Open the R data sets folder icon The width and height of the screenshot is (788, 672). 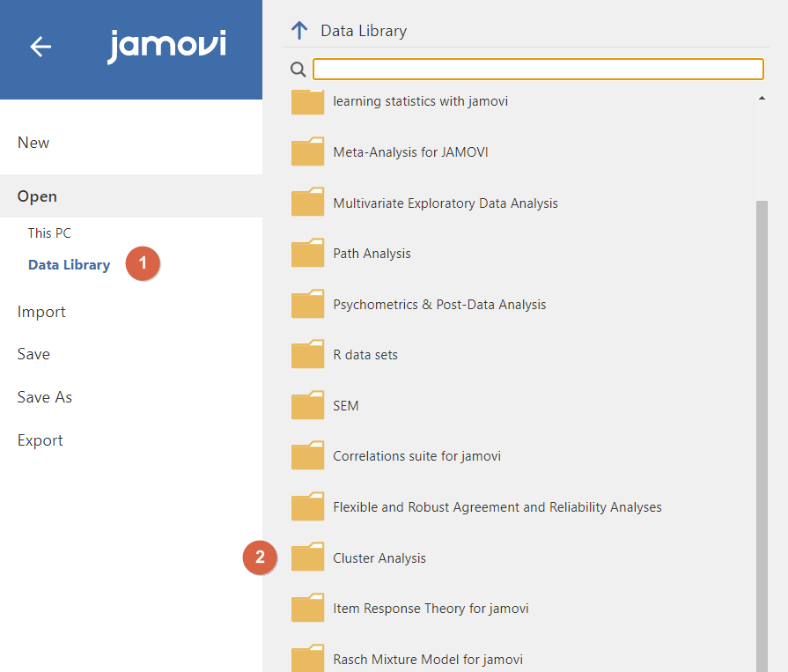(x=307, y=354)
